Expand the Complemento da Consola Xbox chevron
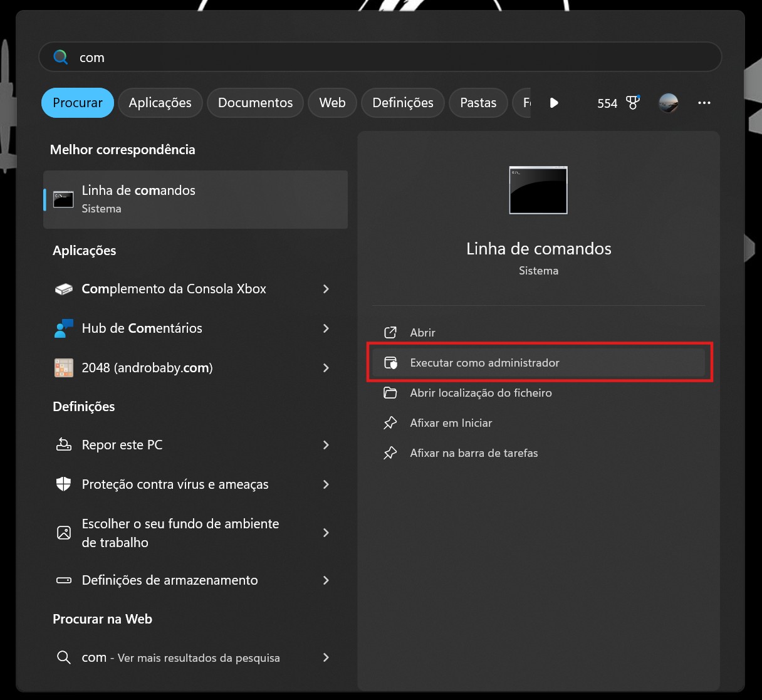762x700 pixels. pos(326,289)
